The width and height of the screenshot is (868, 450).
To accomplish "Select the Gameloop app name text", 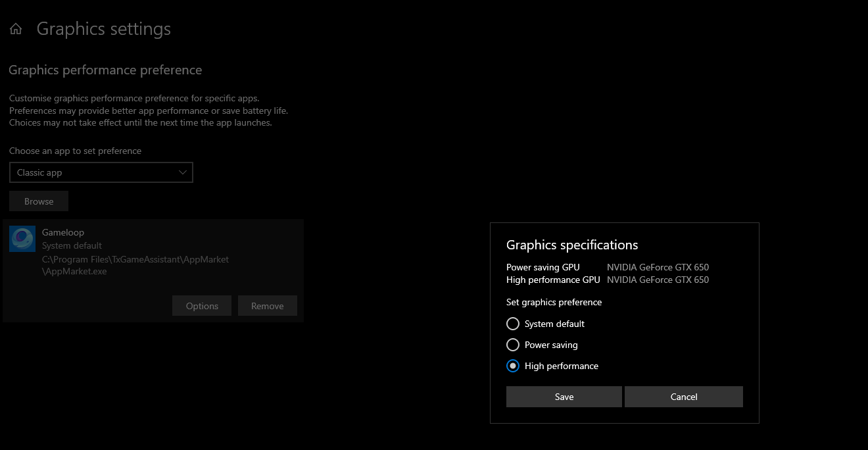I will [63, 232].
